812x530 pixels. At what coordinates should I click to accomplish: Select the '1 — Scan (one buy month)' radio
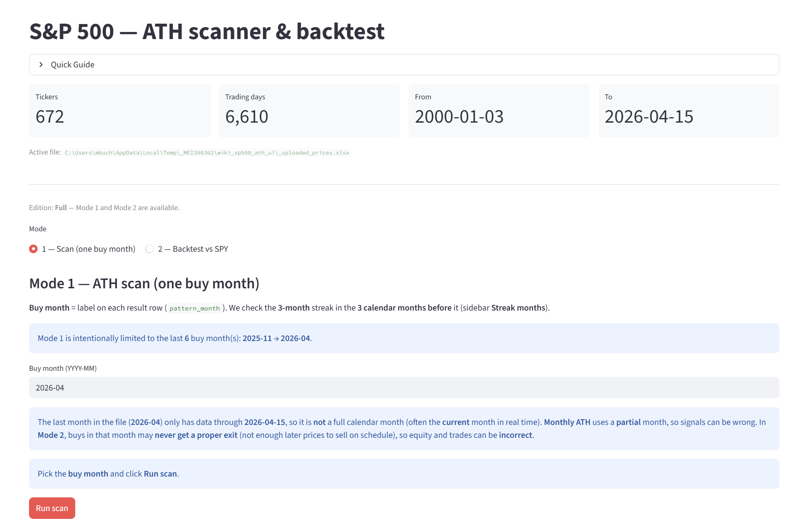coord(33,249)
